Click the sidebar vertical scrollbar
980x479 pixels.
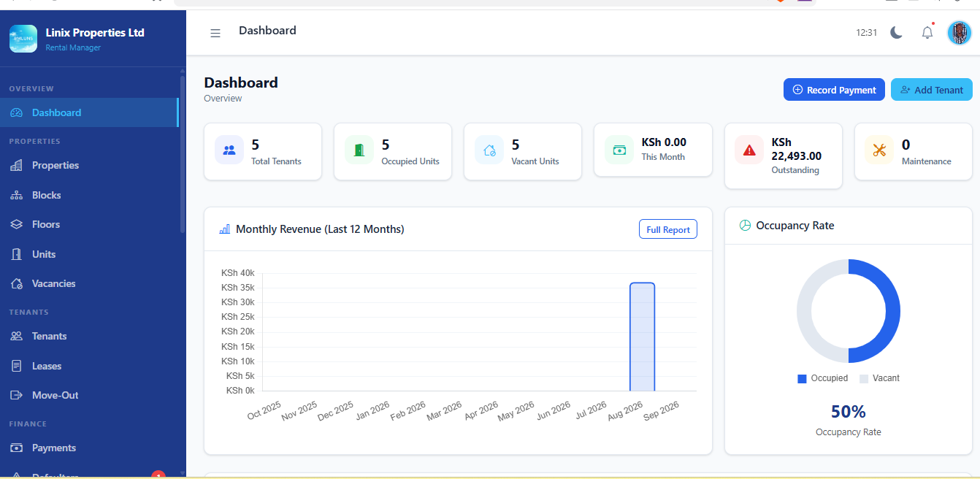(x=183, y=153)
